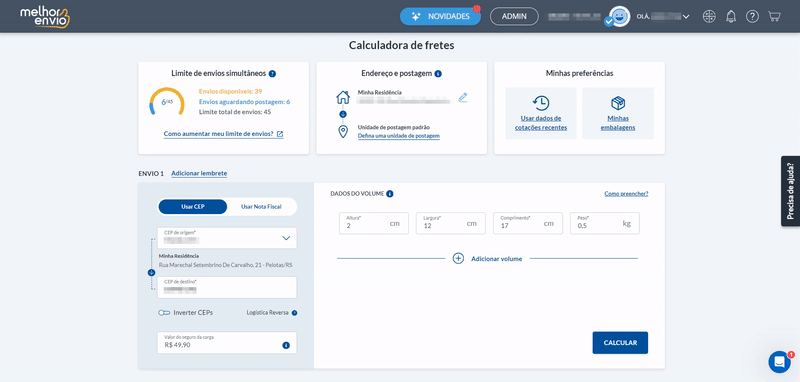Click the CEP de destino input field

click(x=227, y=287)
